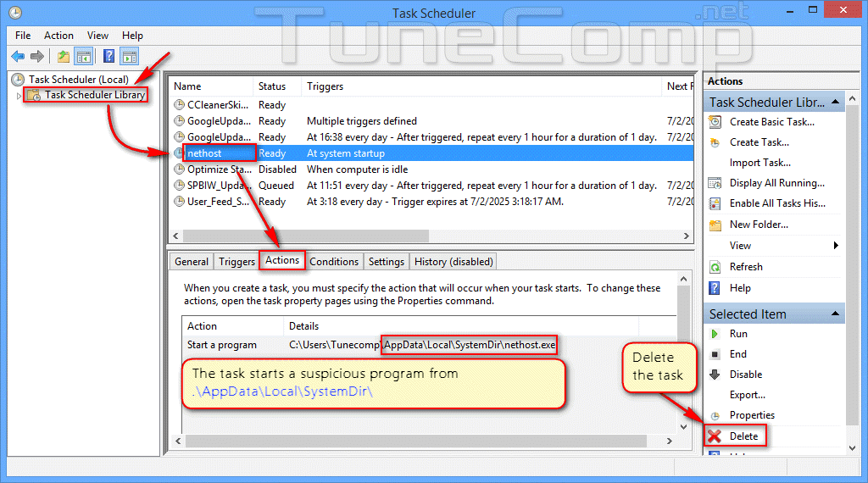Click the Task Scheduler (Local) clock icon

pyautogui.click(x=18, y=80)
